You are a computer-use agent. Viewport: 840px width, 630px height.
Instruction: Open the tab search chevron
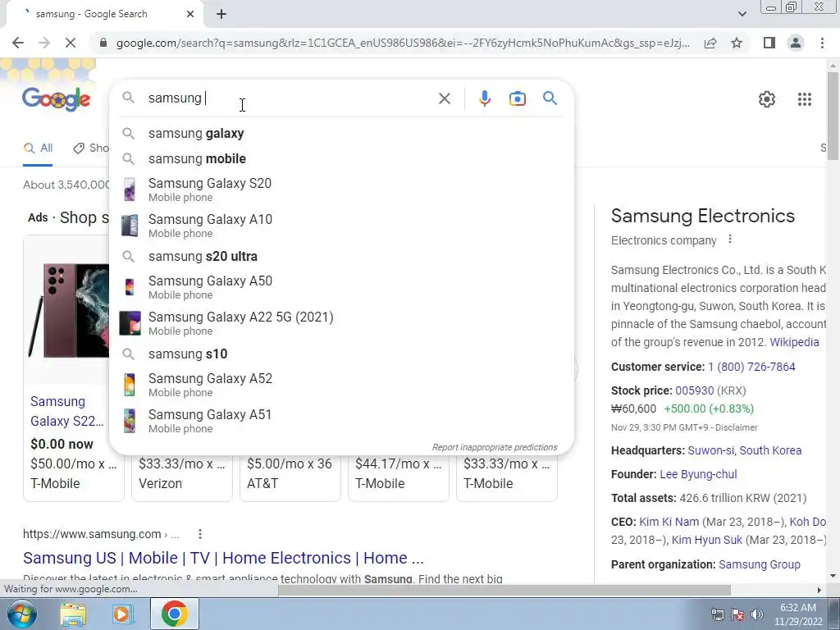[x=742, y=14]
